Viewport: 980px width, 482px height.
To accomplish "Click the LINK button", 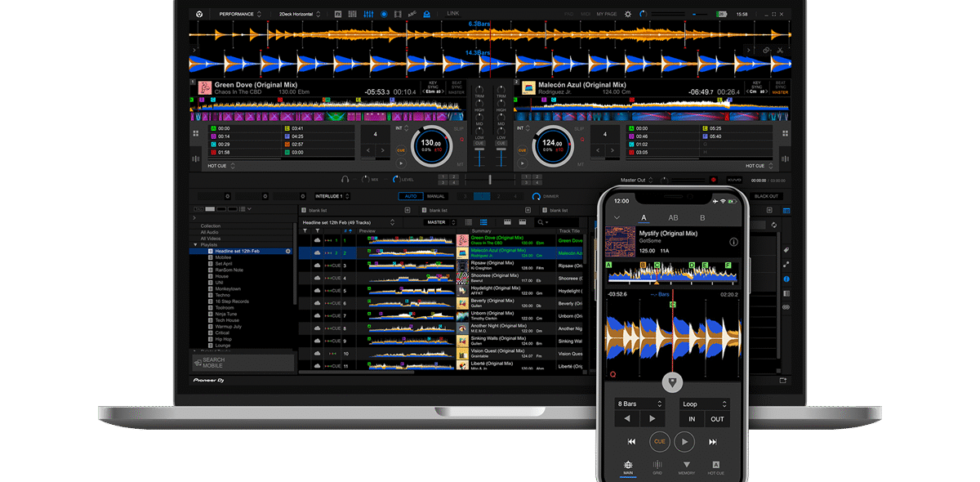I will (452, 14).
